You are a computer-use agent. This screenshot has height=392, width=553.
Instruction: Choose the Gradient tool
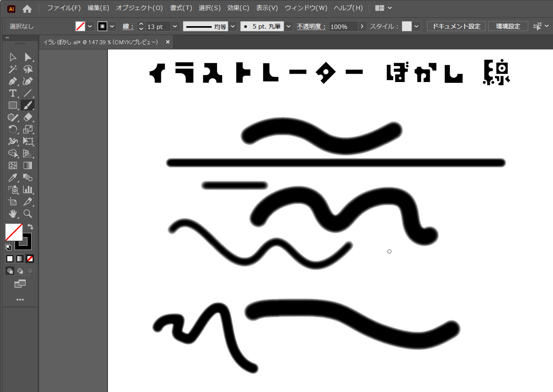[27, 166]
